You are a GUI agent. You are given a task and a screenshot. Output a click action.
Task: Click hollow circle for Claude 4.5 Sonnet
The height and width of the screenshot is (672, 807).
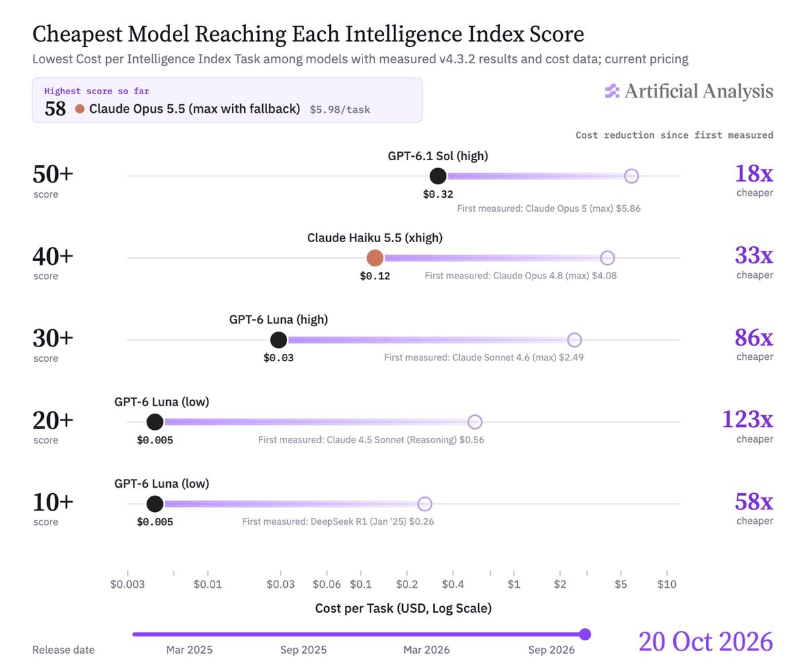475,422
